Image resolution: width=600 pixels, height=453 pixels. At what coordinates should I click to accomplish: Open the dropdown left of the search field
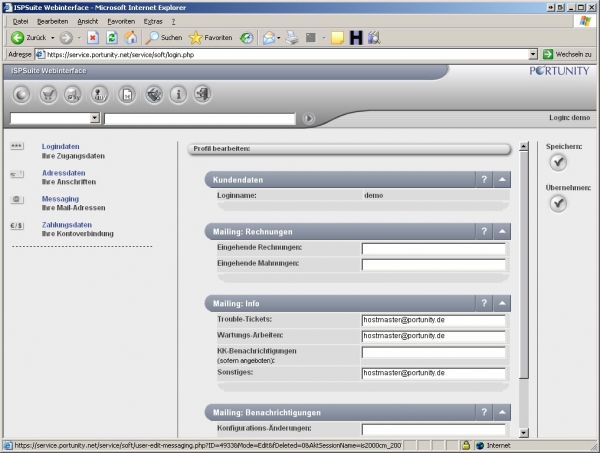(x=95, y=118)
